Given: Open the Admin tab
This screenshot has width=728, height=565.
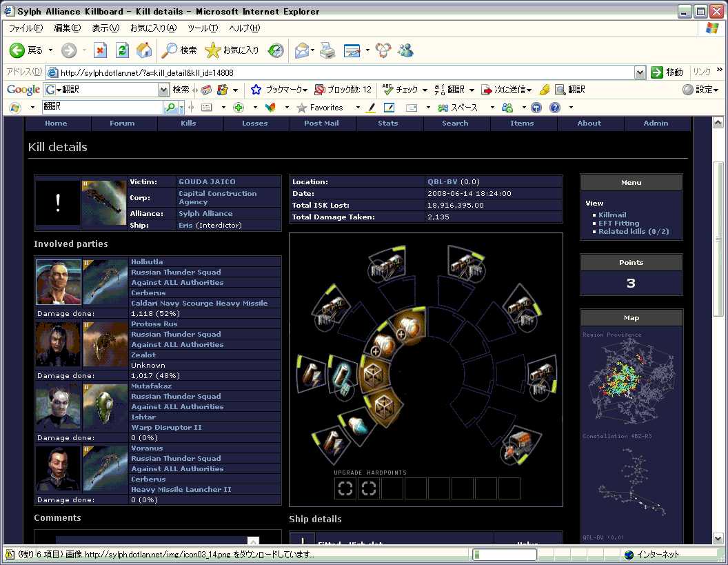Looking at the screenshot, I should click(656, 123).
